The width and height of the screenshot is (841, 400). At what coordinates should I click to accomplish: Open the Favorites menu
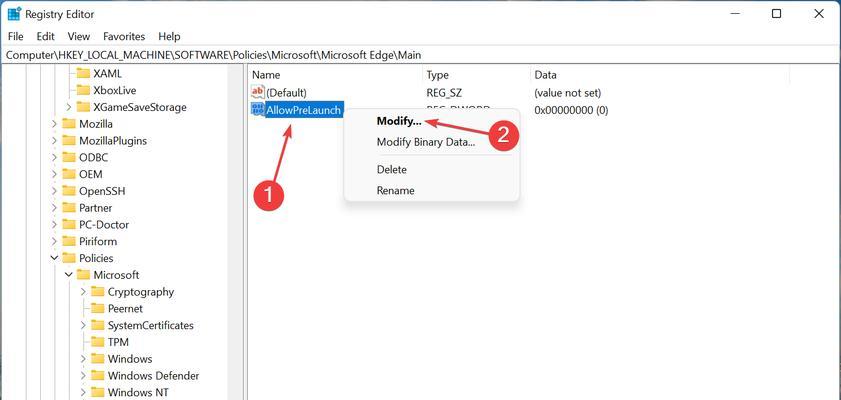point(124,36)
